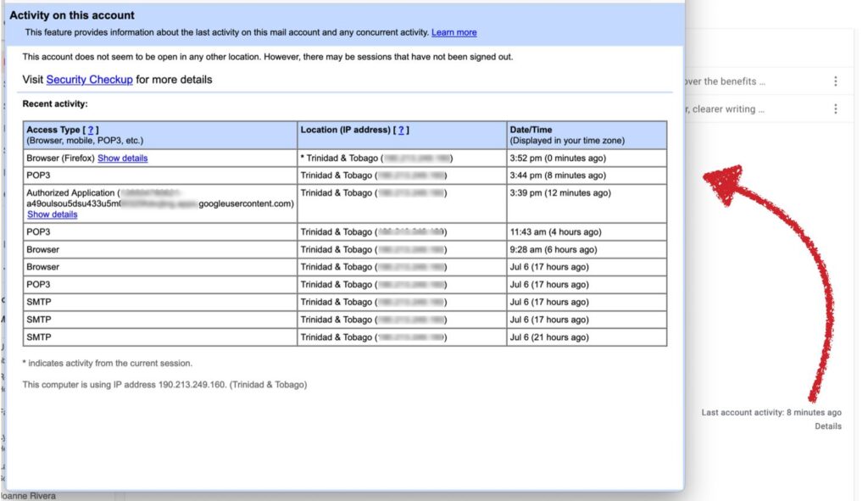Image resolution: width=868 pixels, height=501 pixels.
Task: Open three-dot menu for "over the benefits" email
Action: pyautogui.click(x=835, y=81)
